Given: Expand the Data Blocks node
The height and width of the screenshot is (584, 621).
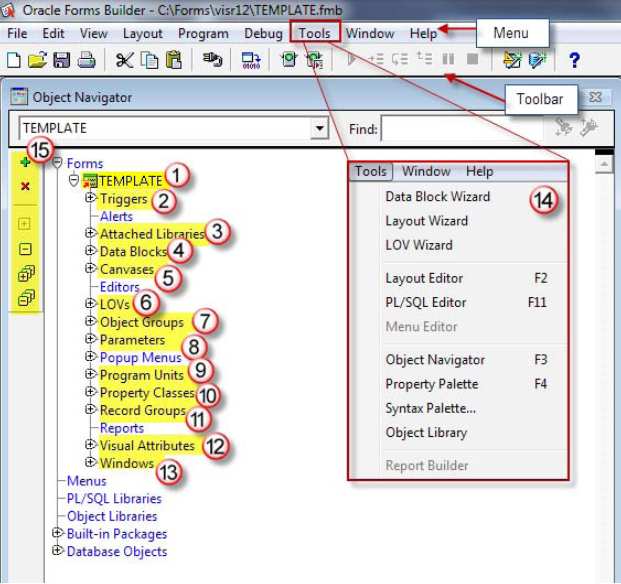Looking at the screenshot, I should tap(90, 250).
